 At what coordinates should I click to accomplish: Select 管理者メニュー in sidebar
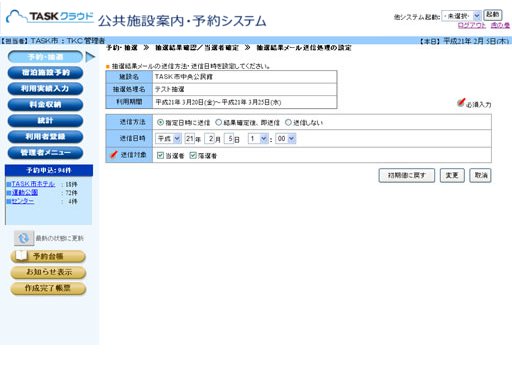[x=45, y=153]
